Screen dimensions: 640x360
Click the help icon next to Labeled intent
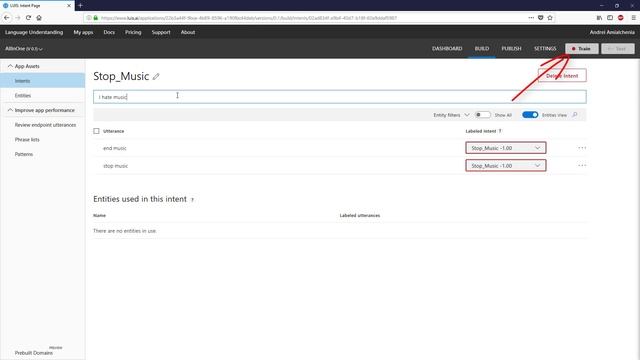click(500, 131)
